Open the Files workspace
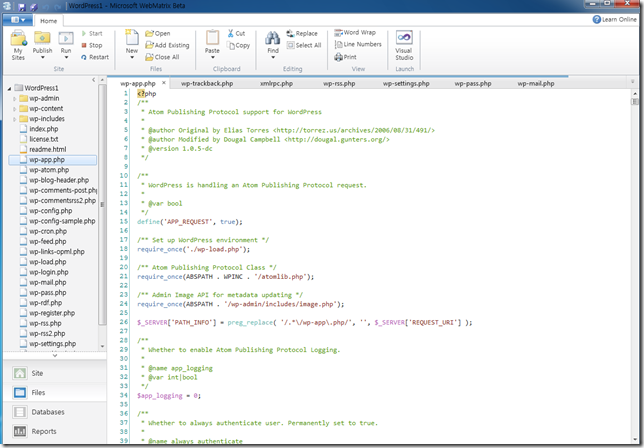644x448 pixels. [x=55, y=393]
